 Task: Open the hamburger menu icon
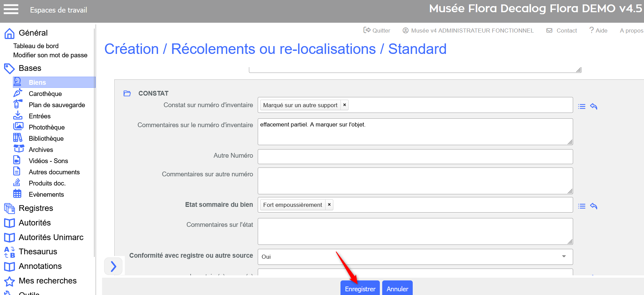(x=11, y=9)
